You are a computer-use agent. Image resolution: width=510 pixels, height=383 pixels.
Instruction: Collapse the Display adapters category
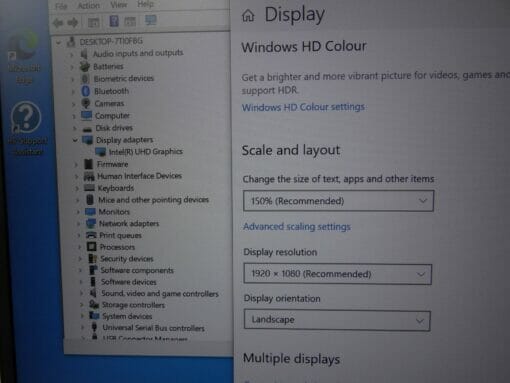click(x=75, y=140)
